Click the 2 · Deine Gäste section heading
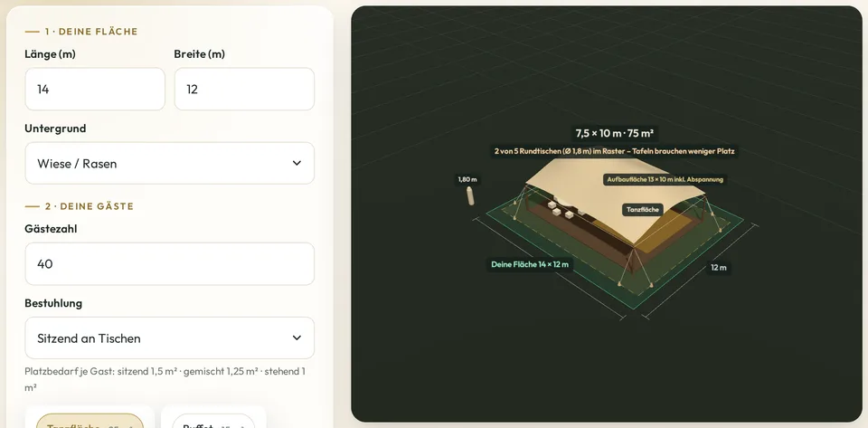The image size is (868, 428). pyautogui.click(x=80, y=206)
